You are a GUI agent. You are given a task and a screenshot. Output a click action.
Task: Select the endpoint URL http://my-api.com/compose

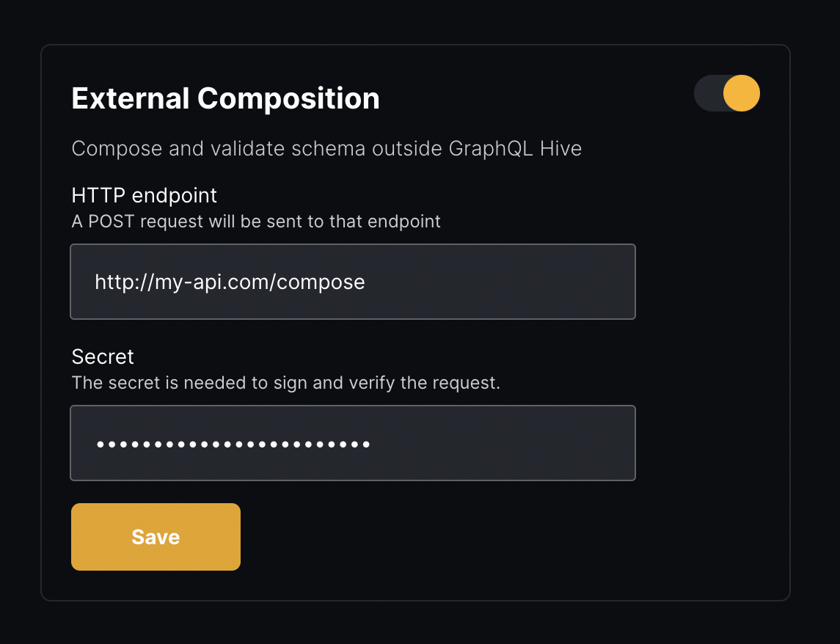coord(229,282)
